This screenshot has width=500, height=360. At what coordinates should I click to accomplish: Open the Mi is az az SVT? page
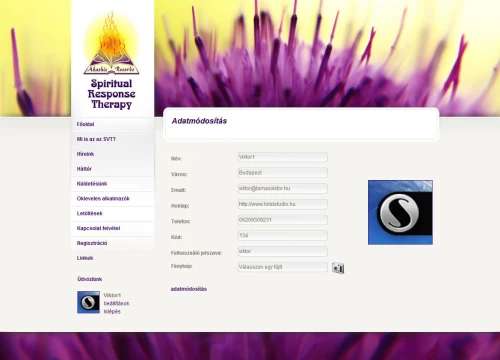coord(96,139)
